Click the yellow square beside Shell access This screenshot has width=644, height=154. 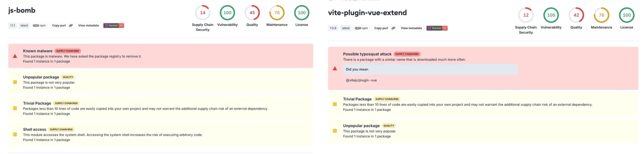(15, 134)
